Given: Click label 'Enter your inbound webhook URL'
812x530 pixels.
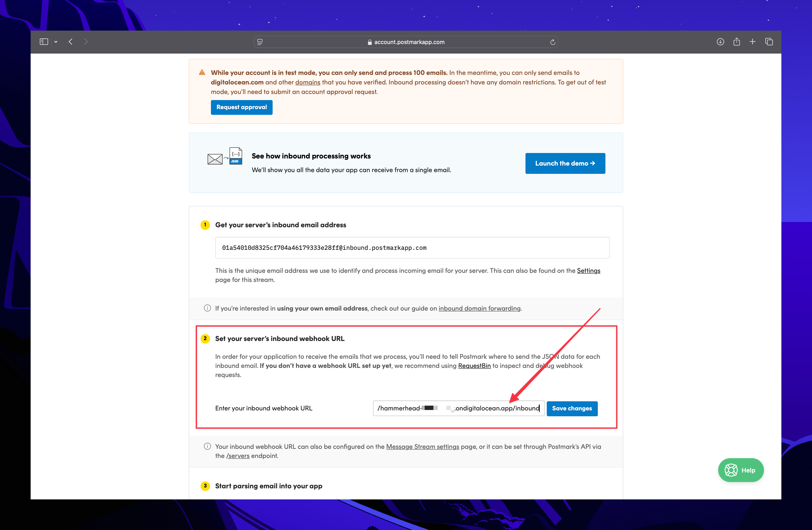Looking at the screenshot, I should pos(264,408).
